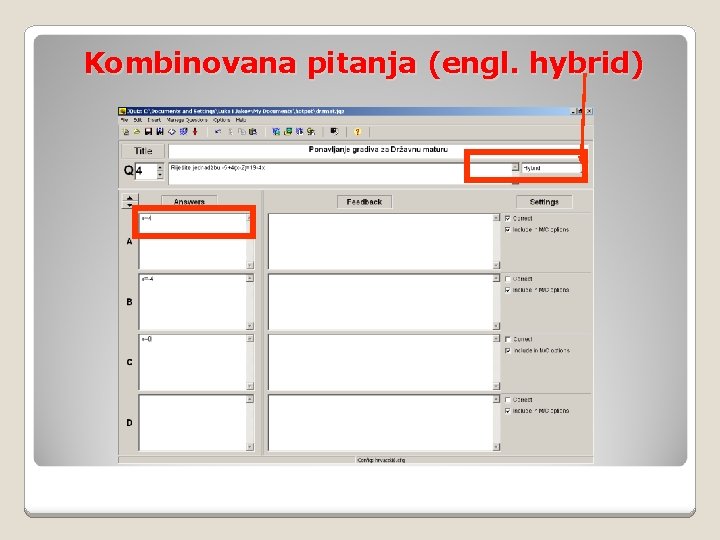Open the Options menu
This screenshot has height=540, width=720.
[222, 120]
